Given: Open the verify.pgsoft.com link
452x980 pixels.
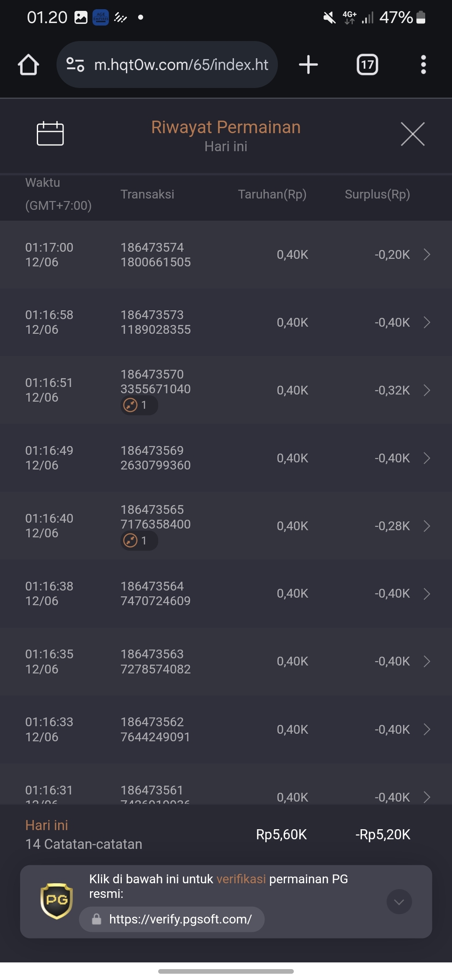Looking at the screenshot, I should [180, 919].
